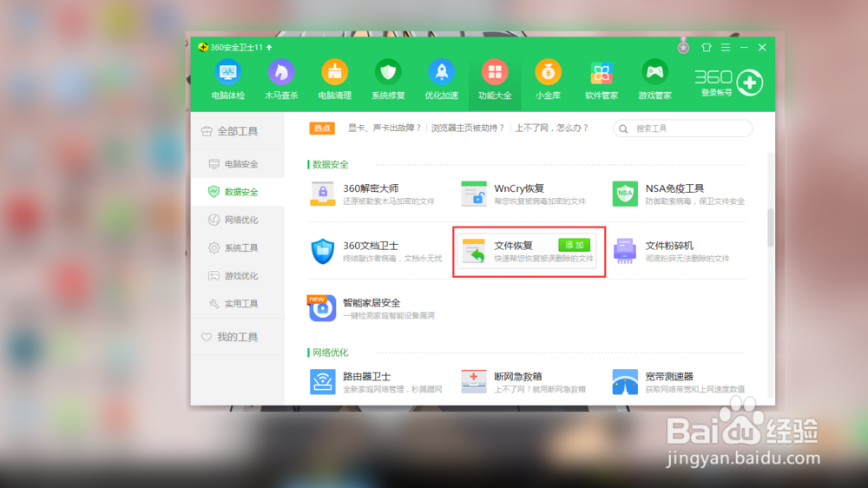
Task: Open 我的工具 in the sidebar
Action: tap(238, 337)
